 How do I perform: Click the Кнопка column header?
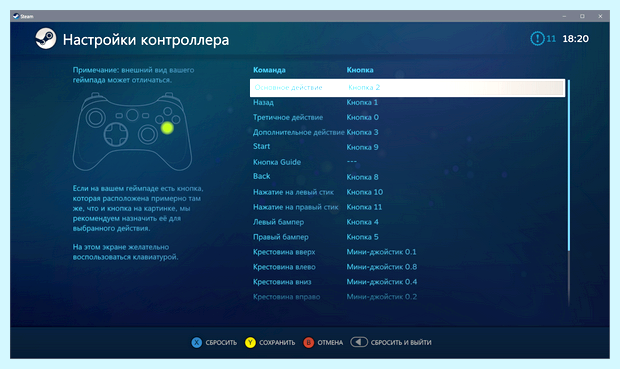tap(360, 70)
